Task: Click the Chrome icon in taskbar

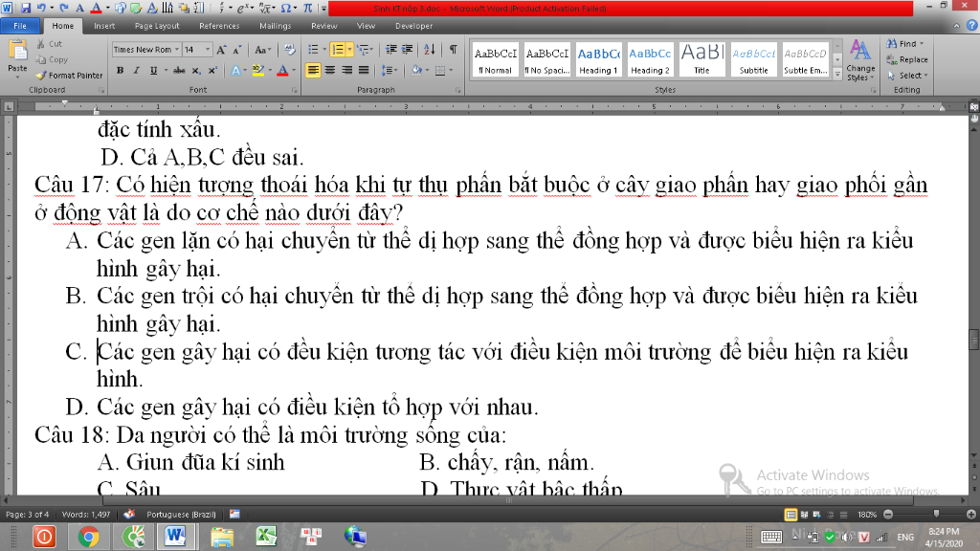Action: tap(89, 537)
